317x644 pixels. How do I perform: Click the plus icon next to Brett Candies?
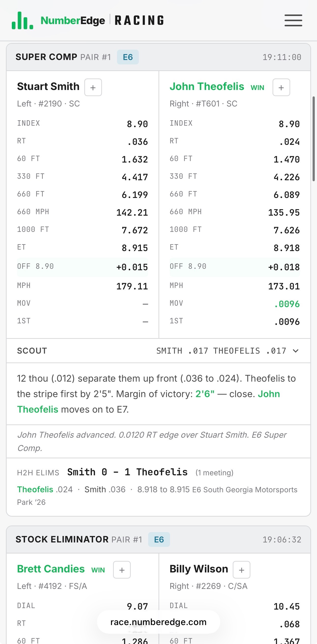[x=122, y=570]
